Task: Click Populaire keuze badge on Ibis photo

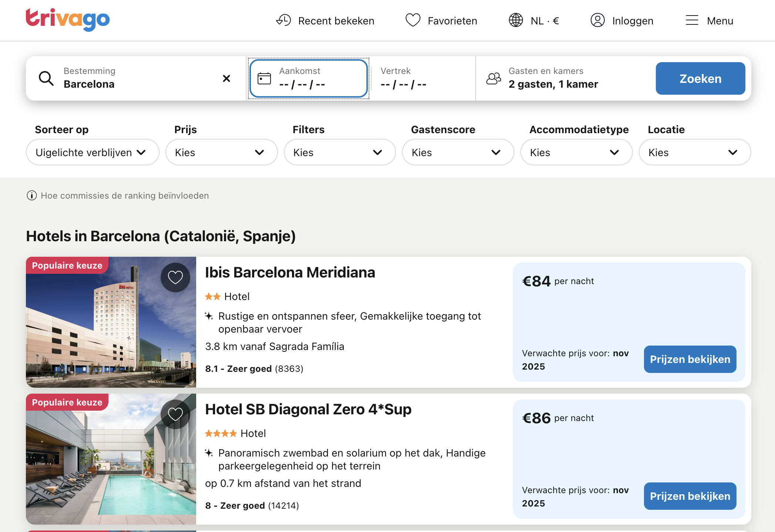Action: click(x=67, y=265)
